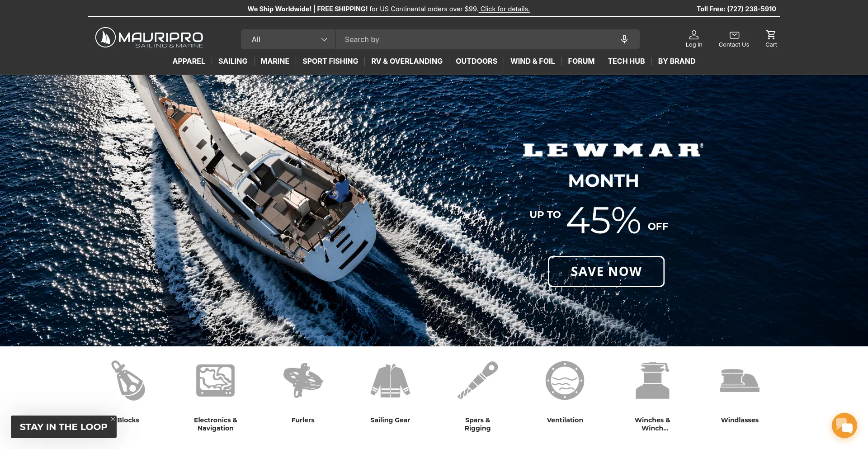868x449 pixels.
Task: Expand the All categories search dropdown
Action: (288, 39)
